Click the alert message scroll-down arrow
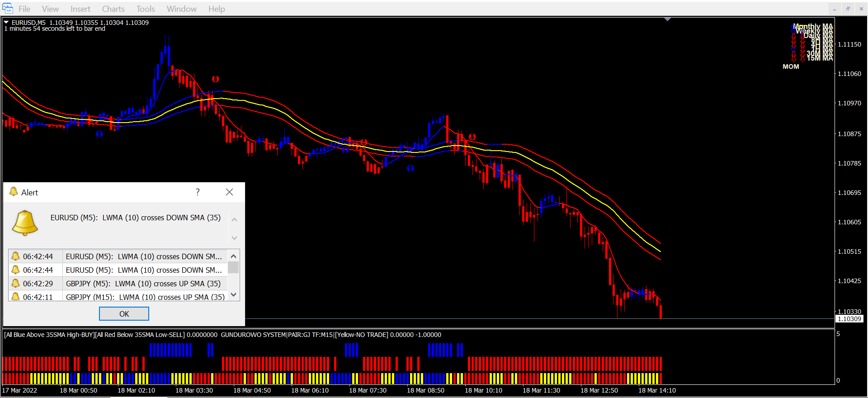The image size is (868, 398). [x=234, y=238]
